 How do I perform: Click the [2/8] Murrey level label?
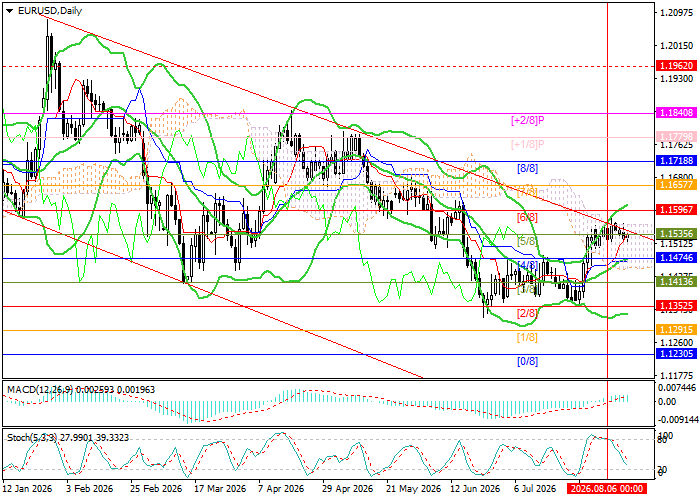point(527,313)
